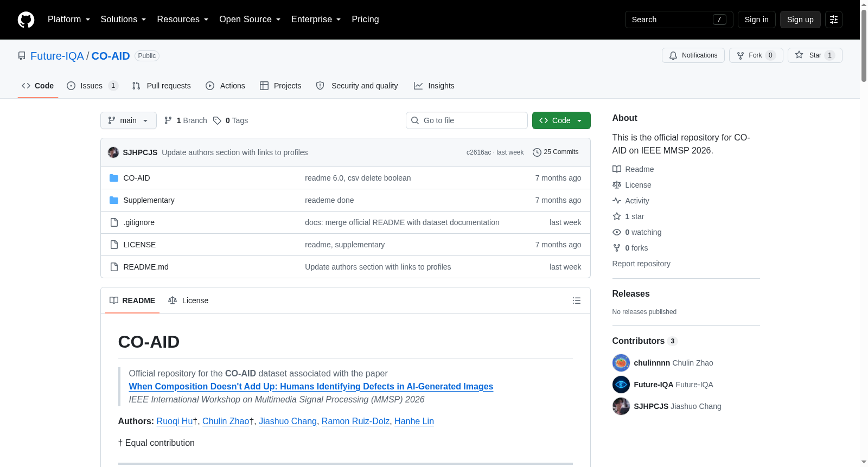Click the star icon next to 1 star
Image resolution: width=868 pixels, height=467 pixels.
[617, 216]
